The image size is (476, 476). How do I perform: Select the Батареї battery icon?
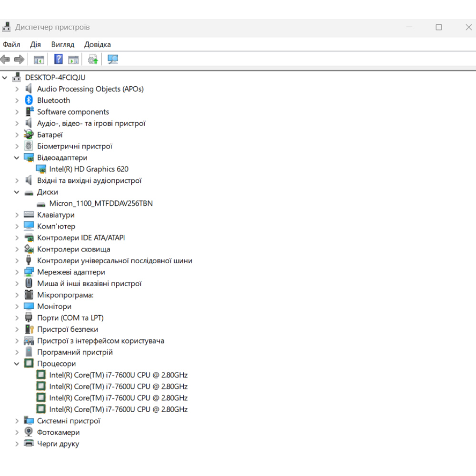[29, 135]
